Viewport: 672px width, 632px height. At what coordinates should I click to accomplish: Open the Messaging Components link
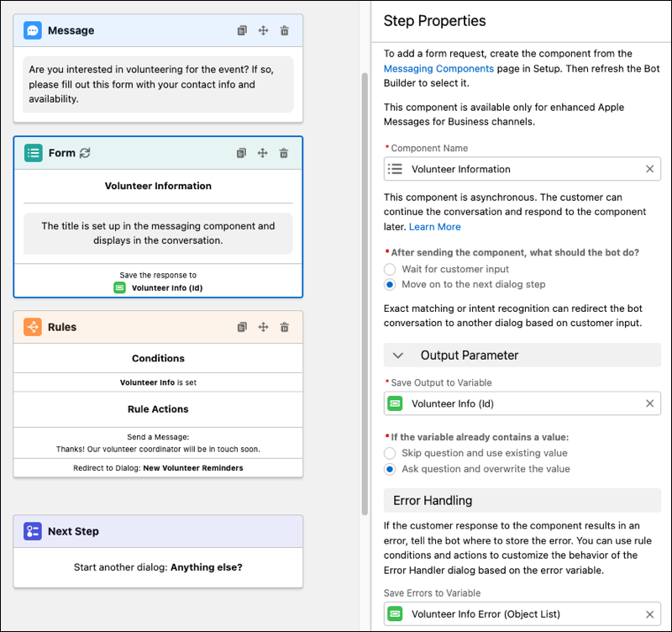438,69
